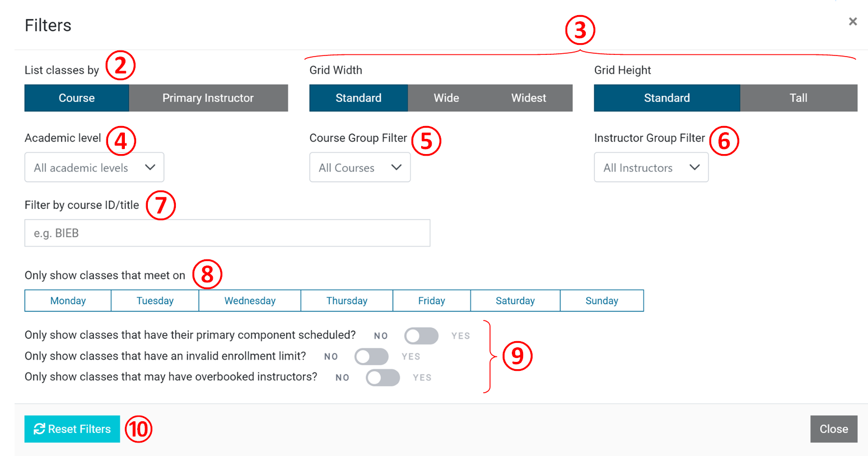Click the refresh icon on Reset Filters
The height and width of the screenshot is (456, 868).
click(38, 429)
